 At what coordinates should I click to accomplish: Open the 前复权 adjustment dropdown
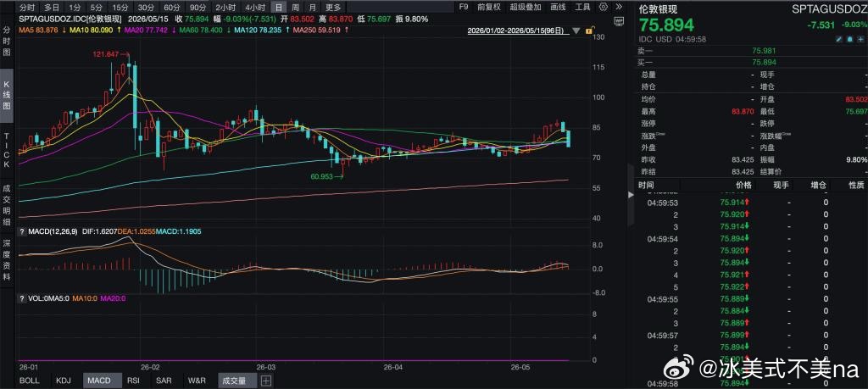coord(489,7)
